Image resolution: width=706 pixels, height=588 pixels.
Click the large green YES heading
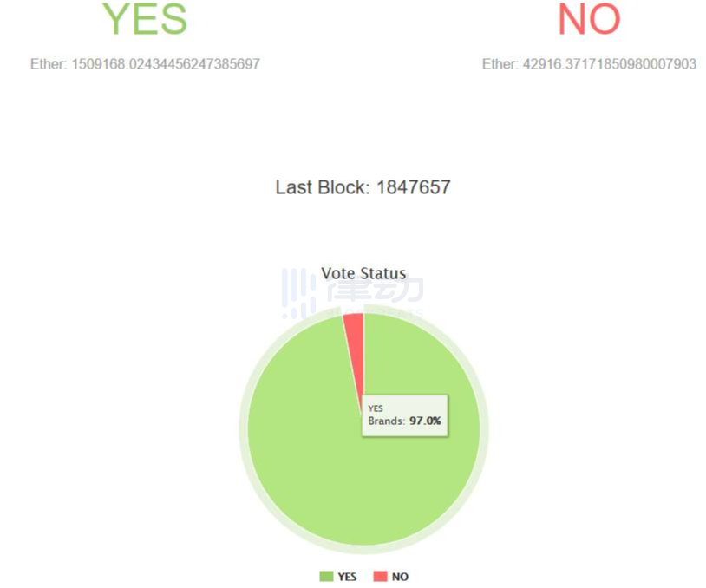pos(145,20)
